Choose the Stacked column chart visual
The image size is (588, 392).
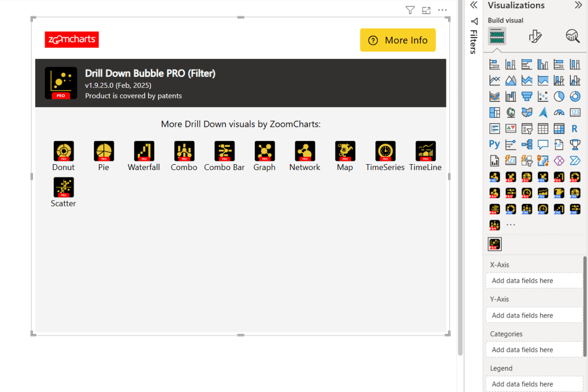pyautogui.click(x=511, y=64)
